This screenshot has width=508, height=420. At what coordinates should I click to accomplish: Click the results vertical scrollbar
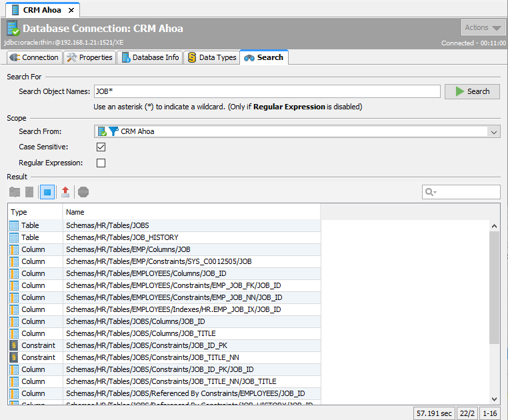pos(494,287)
